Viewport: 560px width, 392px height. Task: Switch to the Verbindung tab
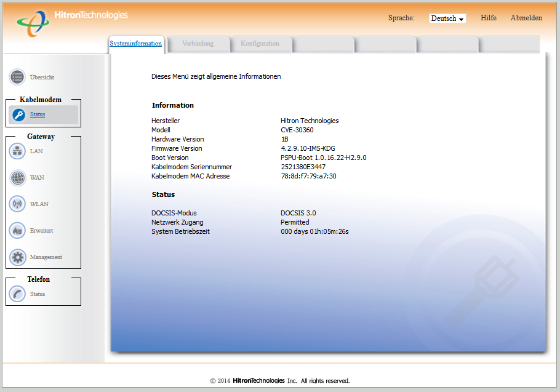coord(198,43)
